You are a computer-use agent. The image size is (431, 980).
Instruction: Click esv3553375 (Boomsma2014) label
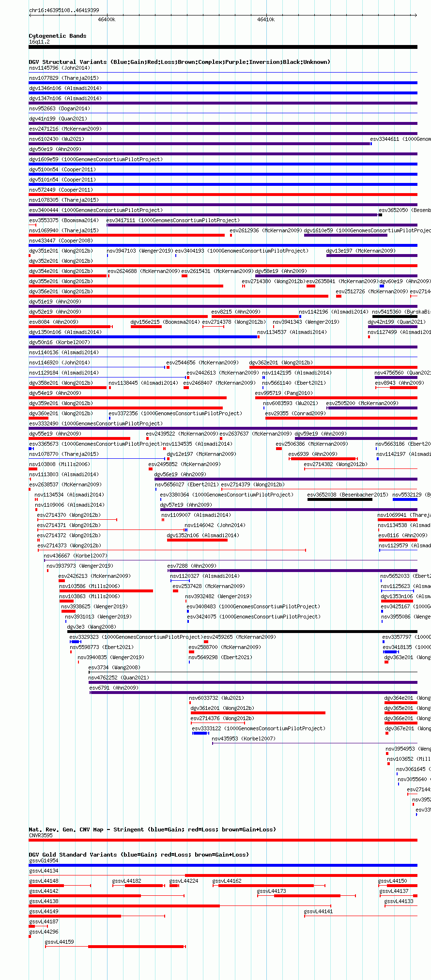click(63, 220)
